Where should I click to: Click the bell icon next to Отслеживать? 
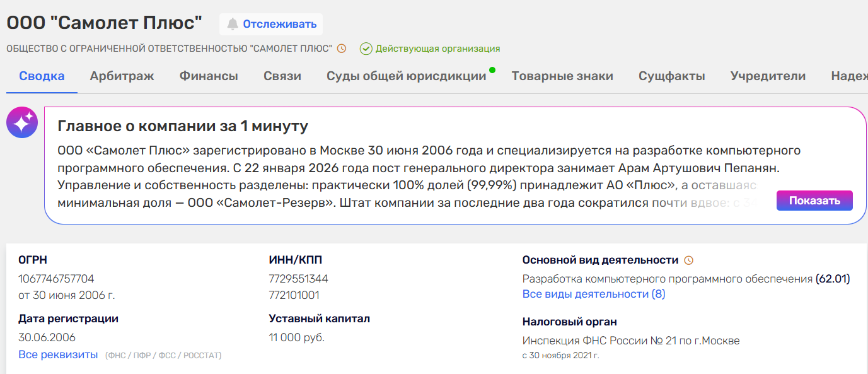coord(233,25)
